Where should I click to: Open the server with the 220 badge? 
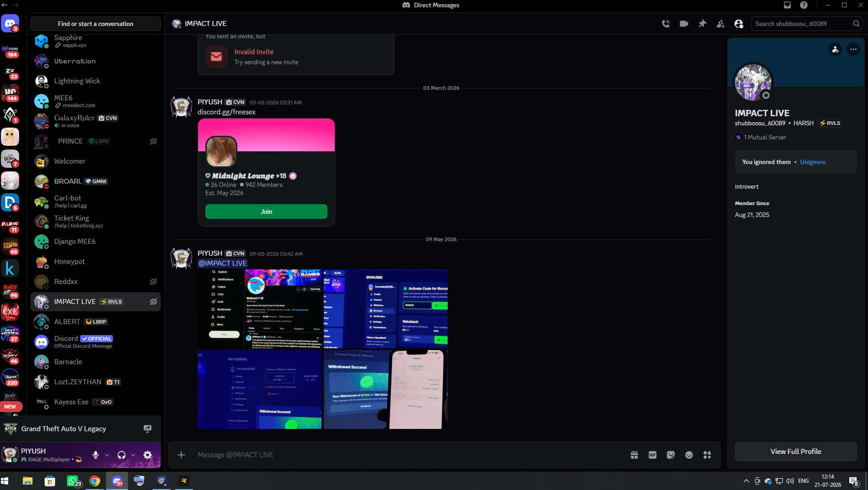10,378
